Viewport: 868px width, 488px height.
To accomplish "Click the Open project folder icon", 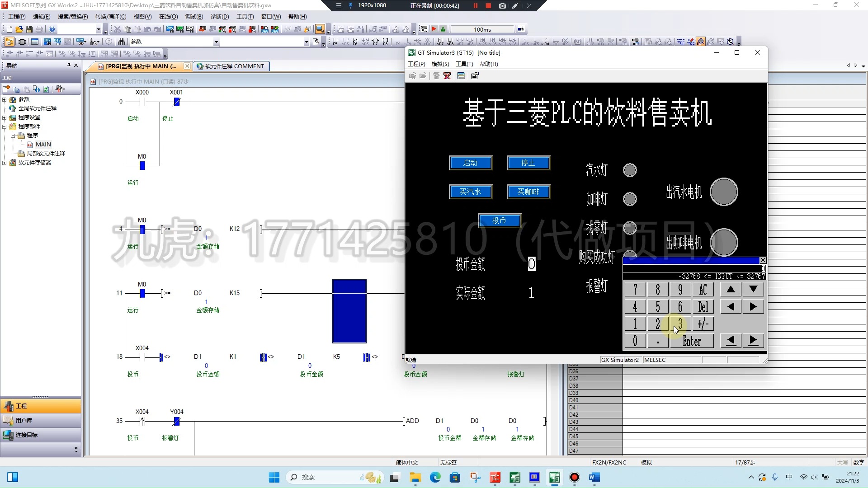I will pyautogui.click(x=19, y=29).
